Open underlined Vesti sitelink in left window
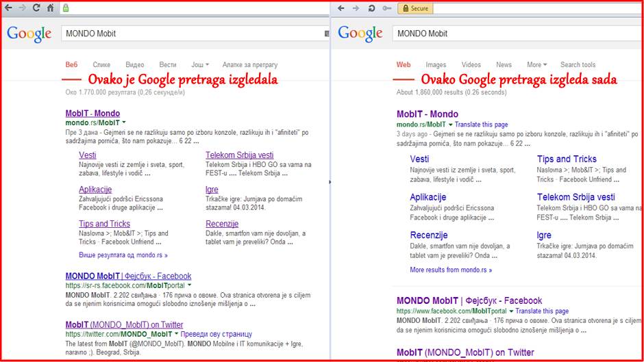 pos(88,155)
